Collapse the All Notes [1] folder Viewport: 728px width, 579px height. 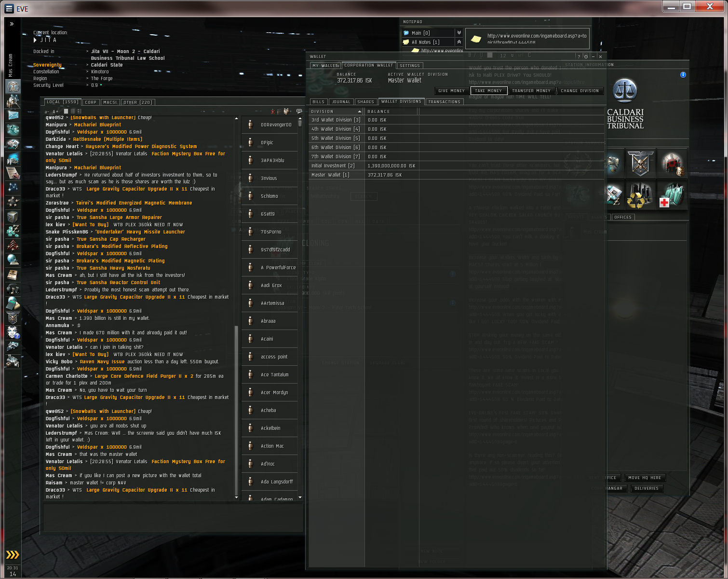(459, 42)
